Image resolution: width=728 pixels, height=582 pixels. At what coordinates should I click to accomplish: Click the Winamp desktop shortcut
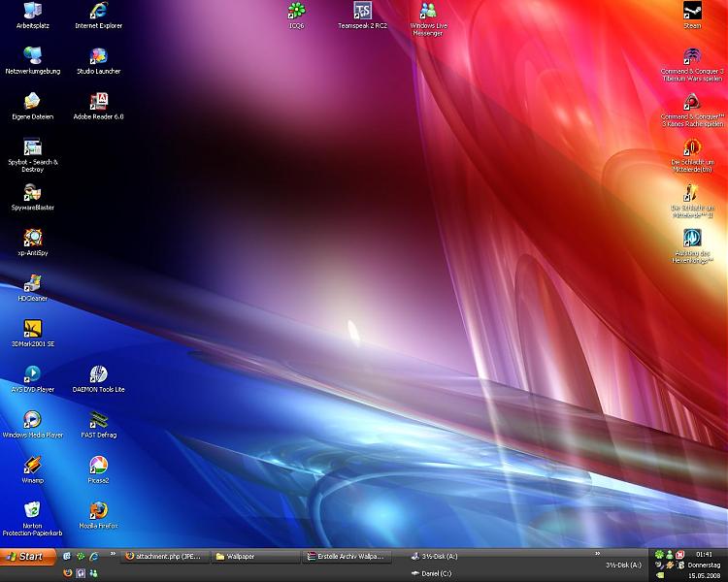[32, 465]
